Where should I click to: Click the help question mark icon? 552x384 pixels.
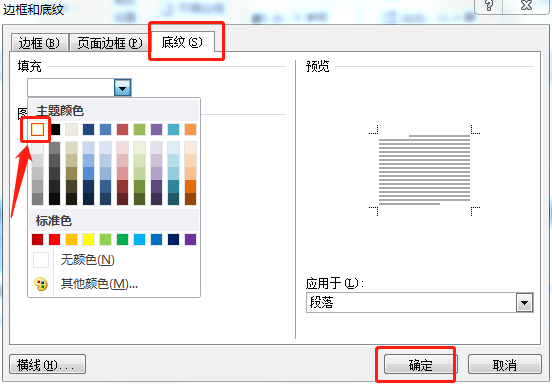[489, 5]
